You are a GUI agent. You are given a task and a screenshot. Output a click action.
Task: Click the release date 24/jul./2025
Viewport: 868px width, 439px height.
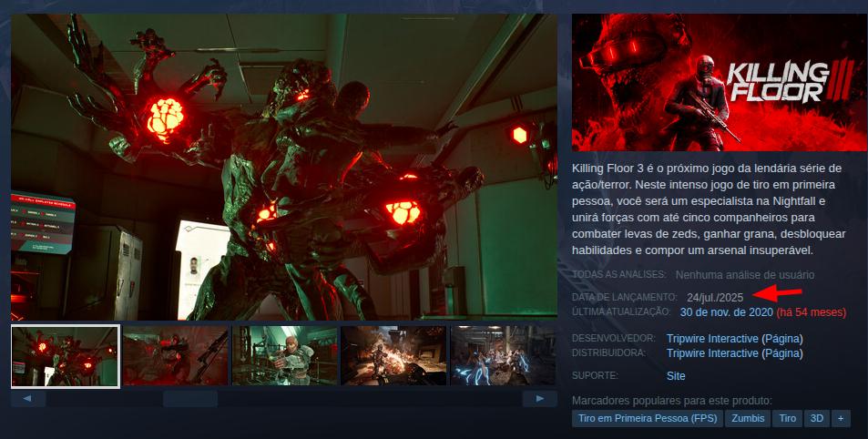[715, 298]
